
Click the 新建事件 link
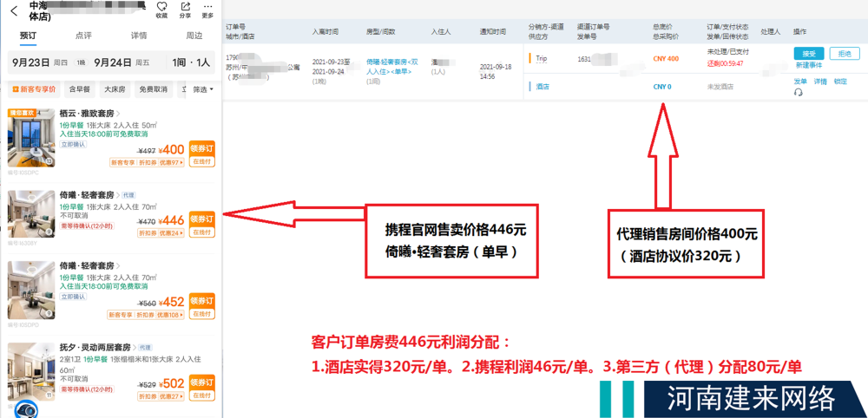pyautogui.click(x=809, y=65)
